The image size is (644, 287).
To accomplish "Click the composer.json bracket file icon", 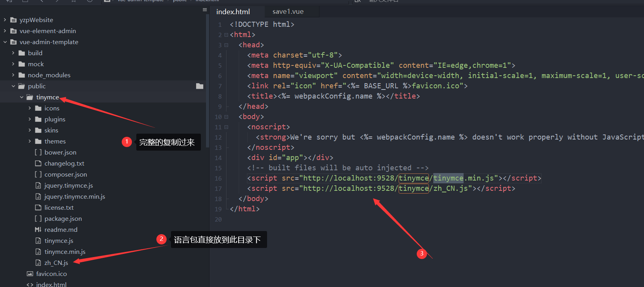I will click(x=38, y=174).
